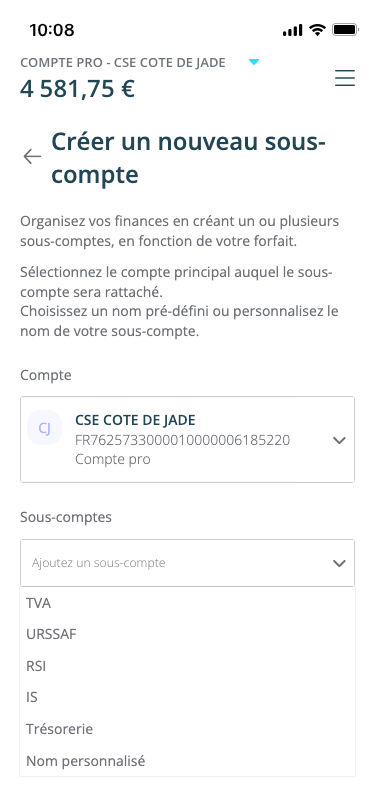Tap the CSE COTE DE JADE account card
Screen dimensions: 375x812
188,440
